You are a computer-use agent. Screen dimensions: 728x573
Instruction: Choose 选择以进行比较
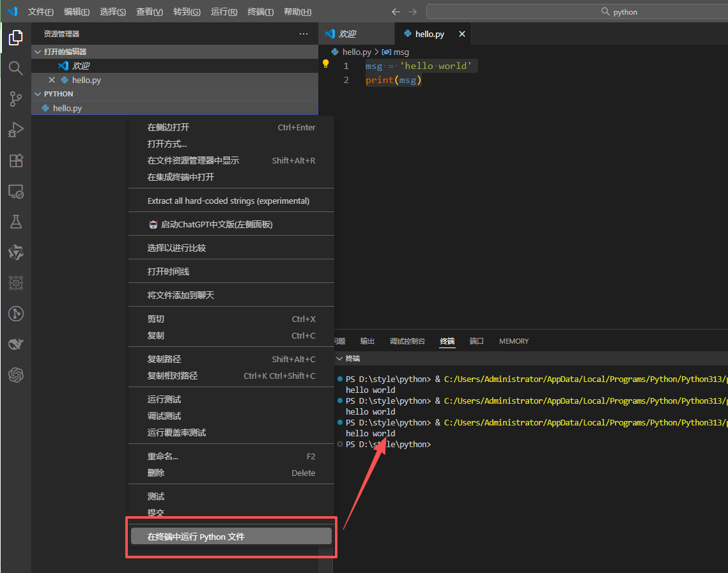point(231,248)
